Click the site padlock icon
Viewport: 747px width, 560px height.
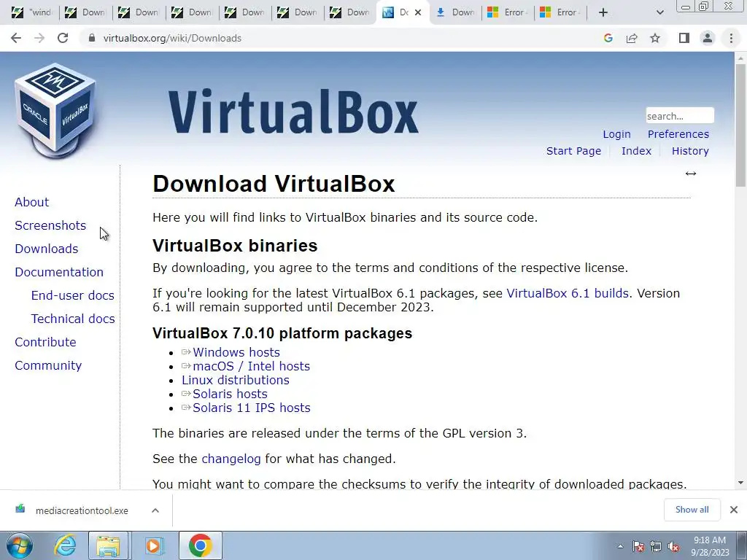click(x=92, y=38)
